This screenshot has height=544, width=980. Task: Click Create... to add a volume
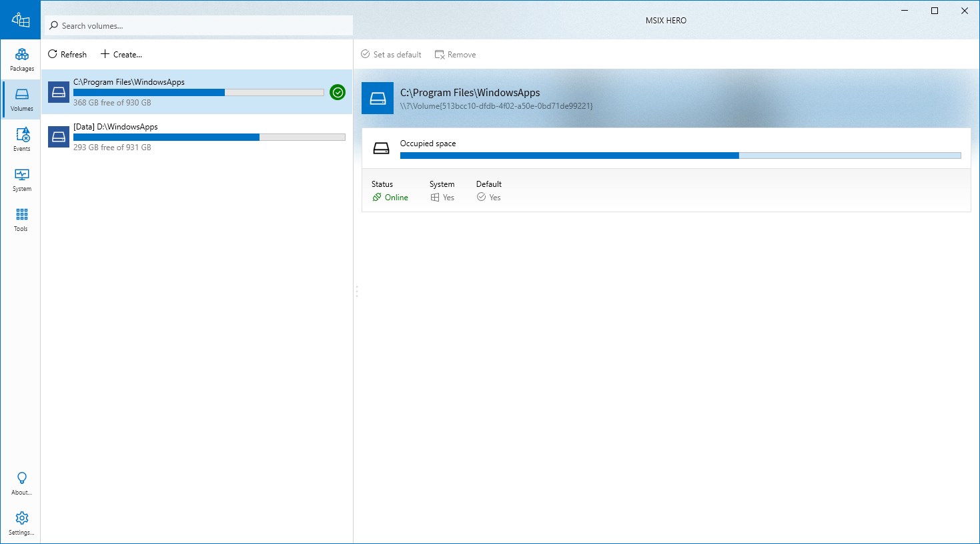coord(121,55)
